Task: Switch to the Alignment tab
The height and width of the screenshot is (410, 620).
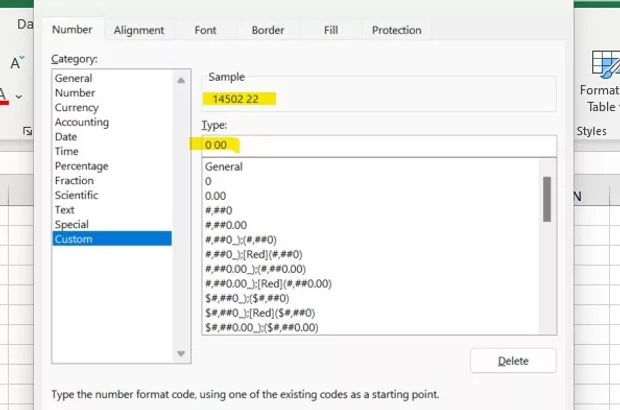Action: point(139,30)
